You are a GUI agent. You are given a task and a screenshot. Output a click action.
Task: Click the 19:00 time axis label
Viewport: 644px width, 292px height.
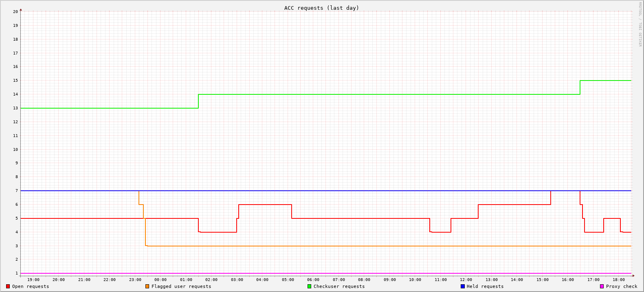point(33,280)
